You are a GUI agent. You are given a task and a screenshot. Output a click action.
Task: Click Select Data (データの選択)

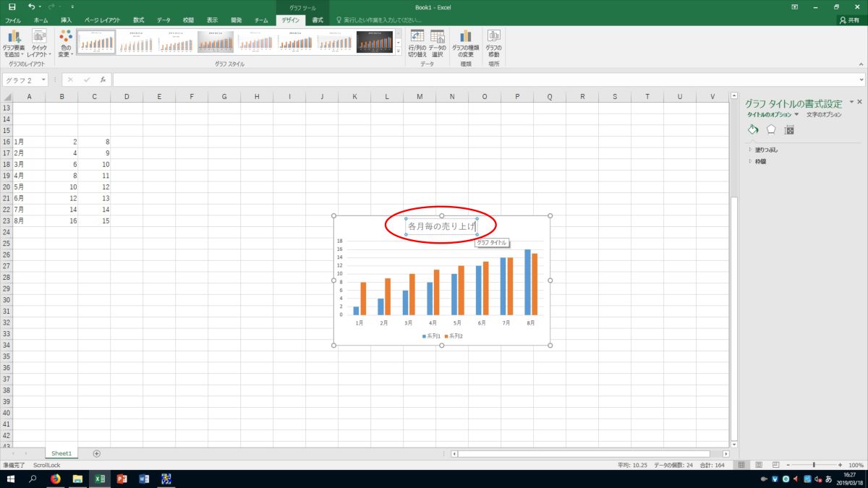[437, 44]
